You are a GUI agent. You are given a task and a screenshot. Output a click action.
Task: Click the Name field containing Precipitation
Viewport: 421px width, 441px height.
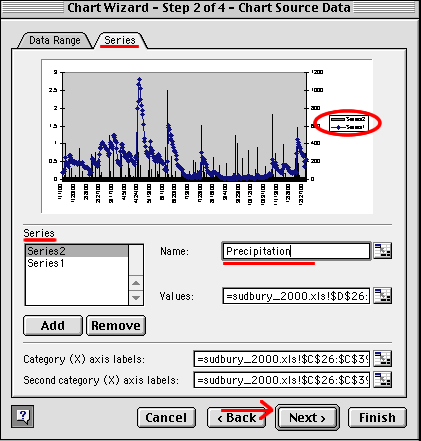coord(296,251)
